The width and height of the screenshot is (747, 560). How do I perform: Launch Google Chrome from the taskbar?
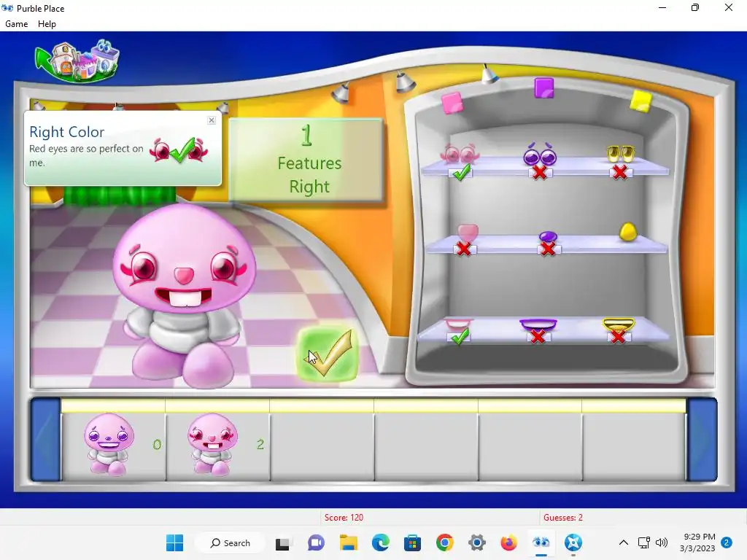click(x=444, y=542)
